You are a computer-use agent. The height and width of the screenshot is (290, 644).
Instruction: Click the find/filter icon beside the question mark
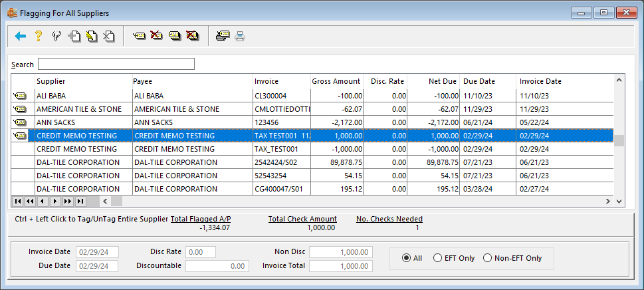pos(56,37)
